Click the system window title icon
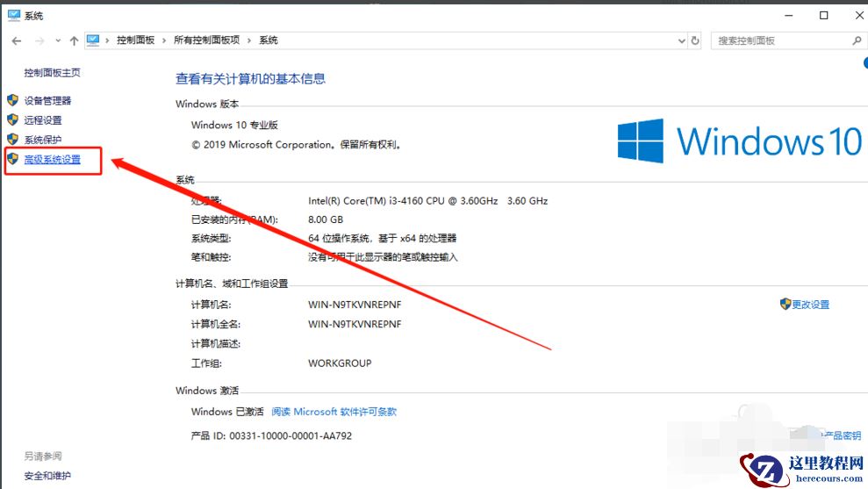This screenshot has height=489, width=868. coord(14,16)
